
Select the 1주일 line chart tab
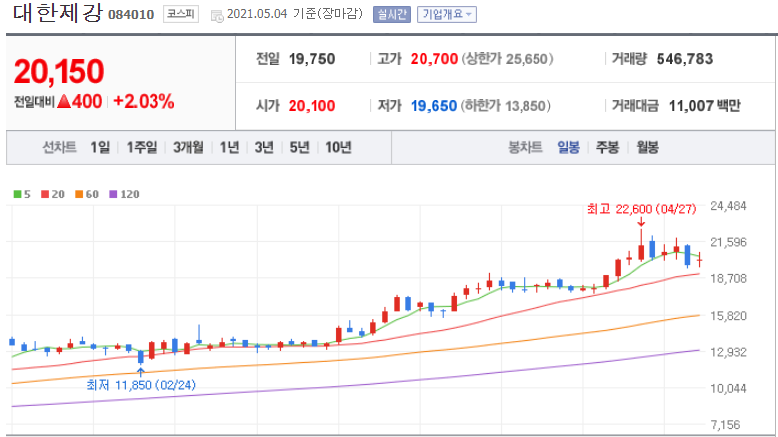(x=141, y=147)
